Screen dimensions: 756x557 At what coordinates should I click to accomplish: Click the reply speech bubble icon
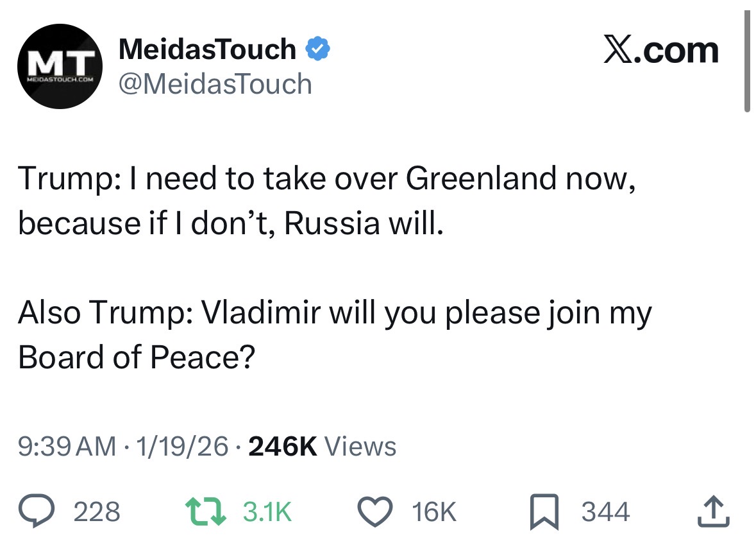click(x=37, y=511)
